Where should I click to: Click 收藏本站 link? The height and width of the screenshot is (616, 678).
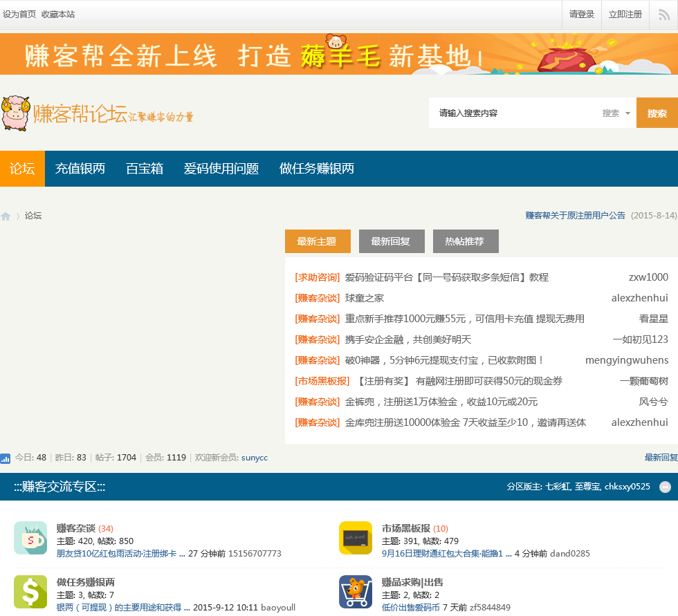tap(58, 15)
